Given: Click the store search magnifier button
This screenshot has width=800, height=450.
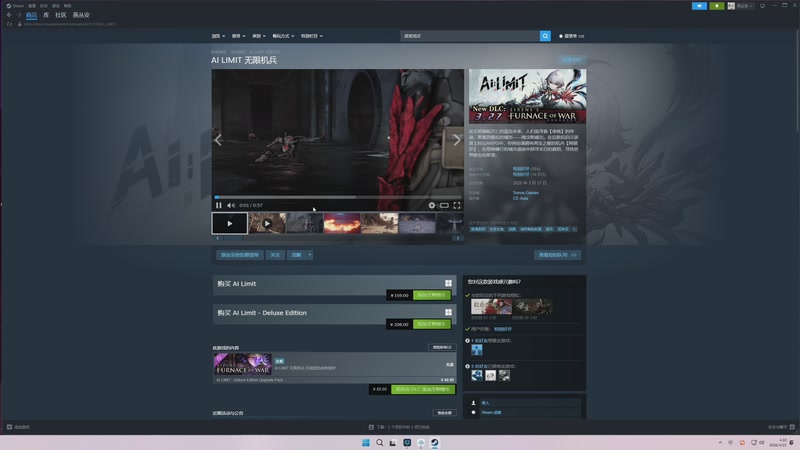Looking at the screenshot, I should 545,36.
